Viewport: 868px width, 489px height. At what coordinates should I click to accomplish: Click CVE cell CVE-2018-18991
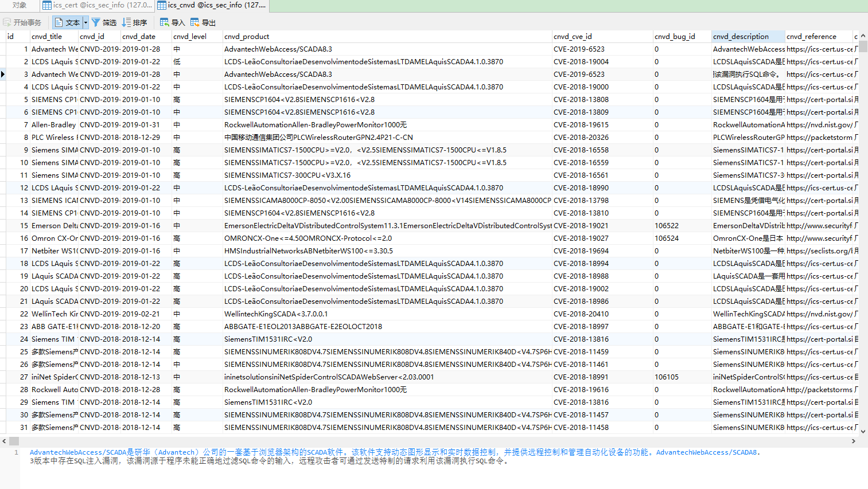[602, 377]
